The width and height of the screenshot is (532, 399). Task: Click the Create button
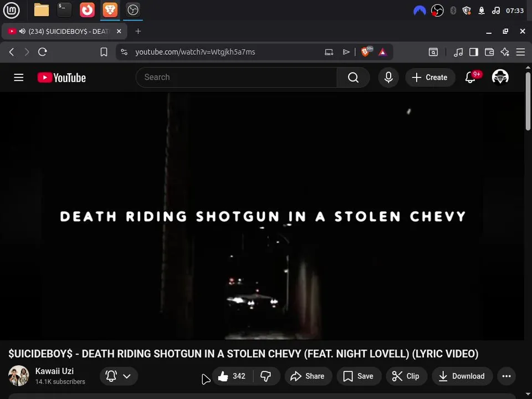click(430, 78)
